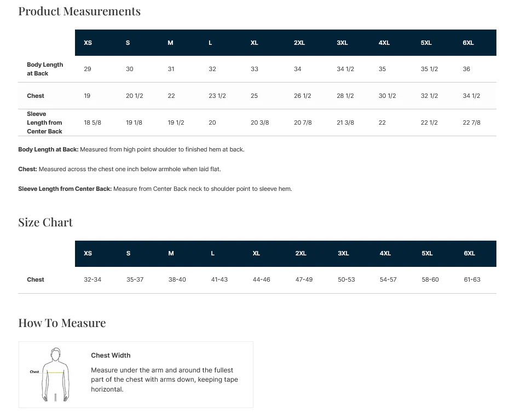Click the Size Chart heading
Viewport: 532px width, 420px height.
point(45,223)
